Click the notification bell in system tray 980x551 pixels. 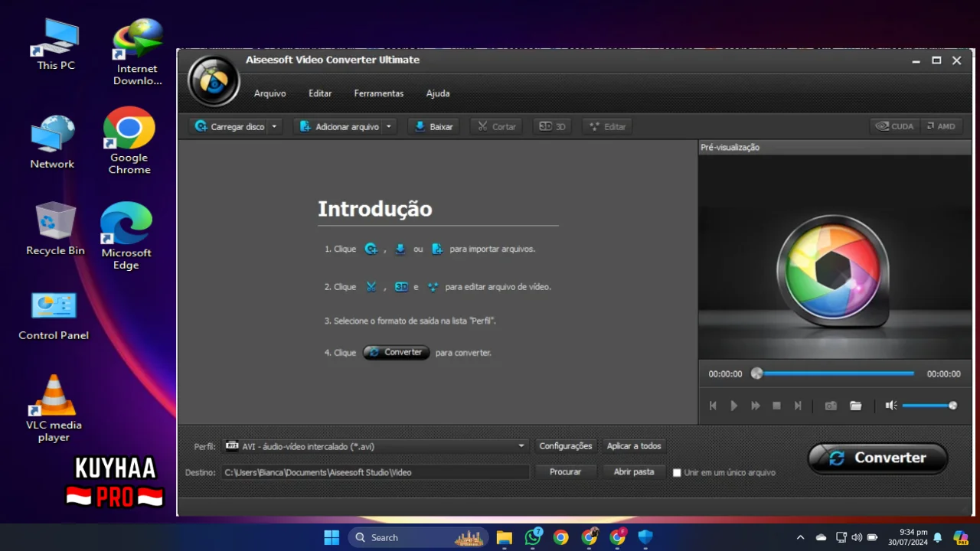click(937, 537)
